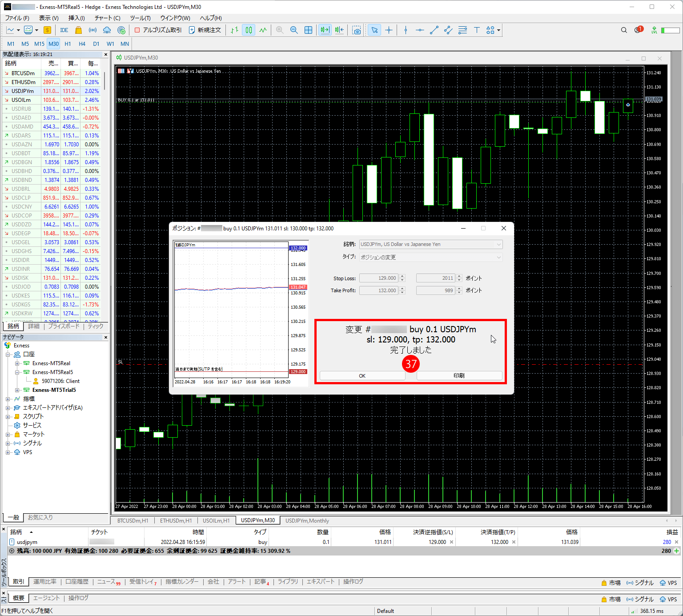Open the Market shopping bag icon

pyautogui.click(x=78, y=30)
